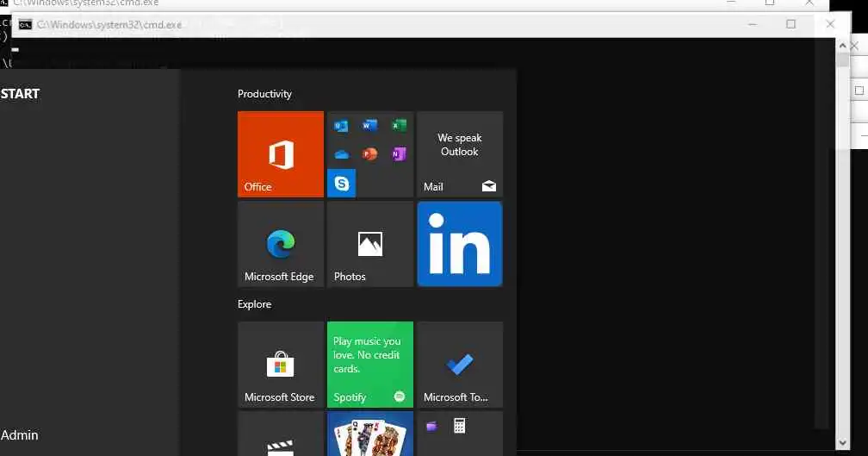Launch Microsoft Edge tile
The width and height of the screenshot is (868, 456).
click(281, 244)
